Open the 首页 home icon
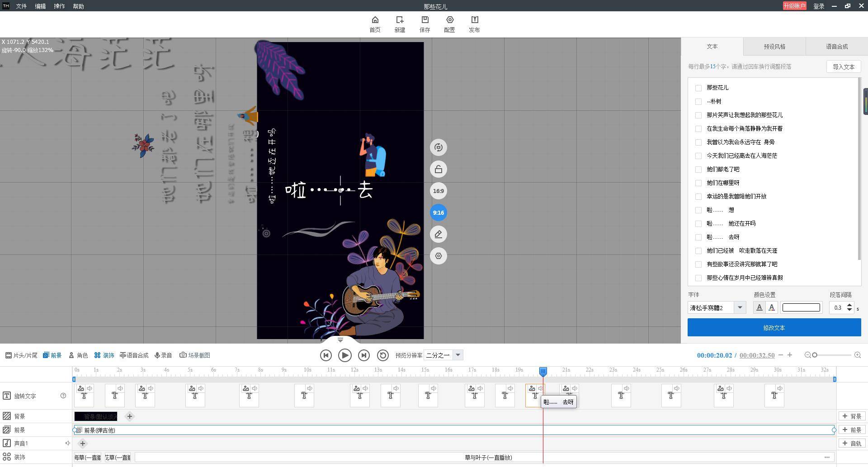 (375, 24)
